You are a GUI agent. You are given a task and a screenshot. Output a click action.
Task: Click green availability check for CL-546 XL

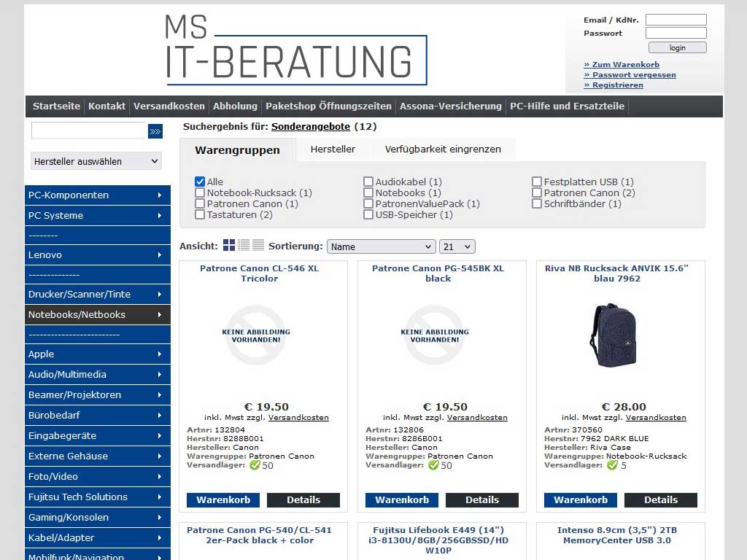pyautogui.click(x=255, y=464)
